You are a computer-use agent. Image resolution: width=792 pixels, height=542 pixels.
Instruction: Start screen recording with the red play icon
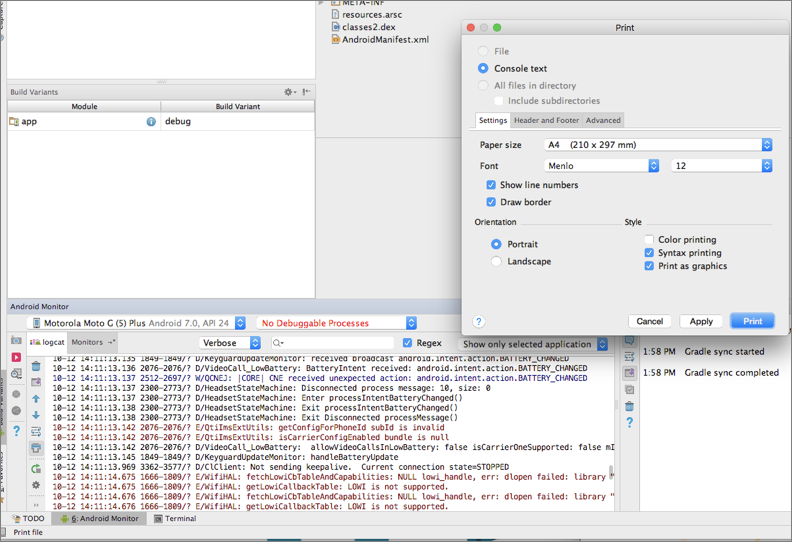tap(16, 357)
